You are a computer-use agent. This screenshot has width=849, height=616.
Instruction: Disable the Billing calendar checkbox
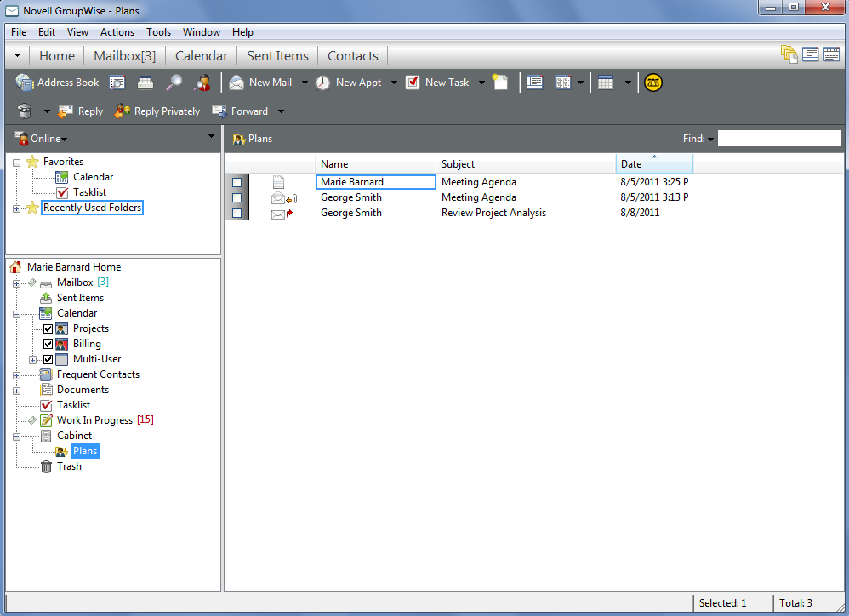[48, 344]
